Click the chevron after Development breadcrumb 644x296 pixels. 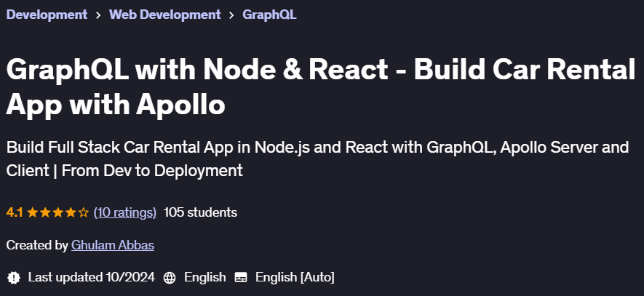(x=98, y=15)
